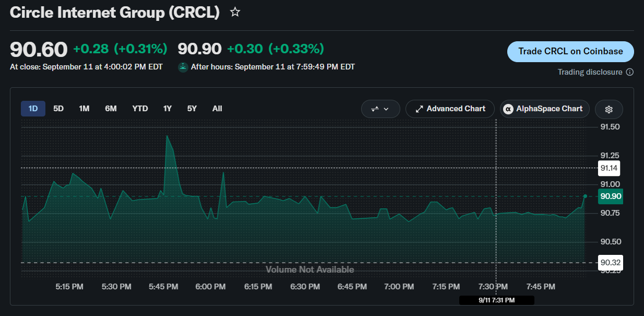Add CRCL to watchlist with star icon
The height and width of the screenshot is (316, 644).
click(x=235, y=12)
